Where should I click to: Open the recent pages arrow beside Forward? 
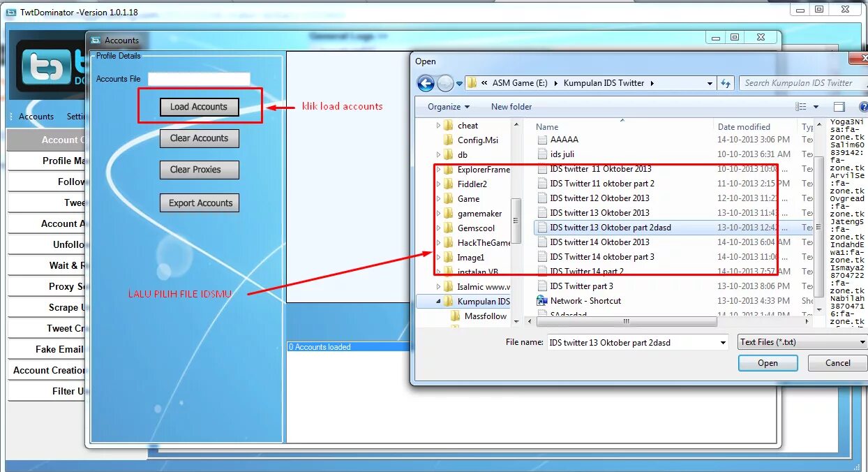point(459,84)
